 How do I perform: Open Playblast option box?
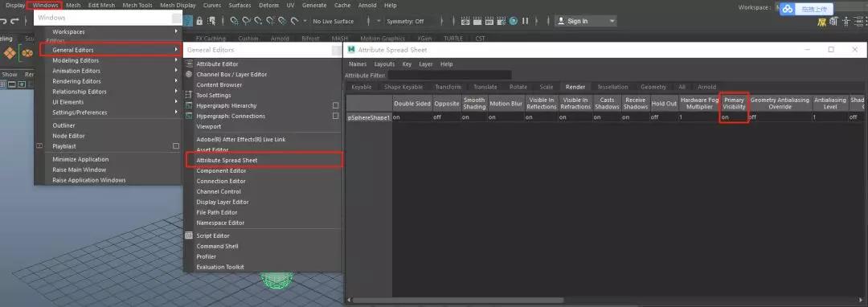(176, 146)
